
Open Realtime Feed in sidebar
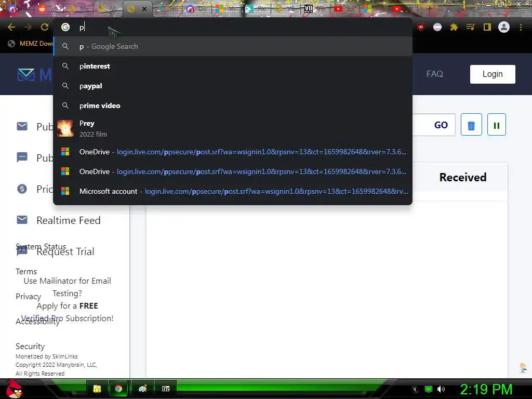69,220
